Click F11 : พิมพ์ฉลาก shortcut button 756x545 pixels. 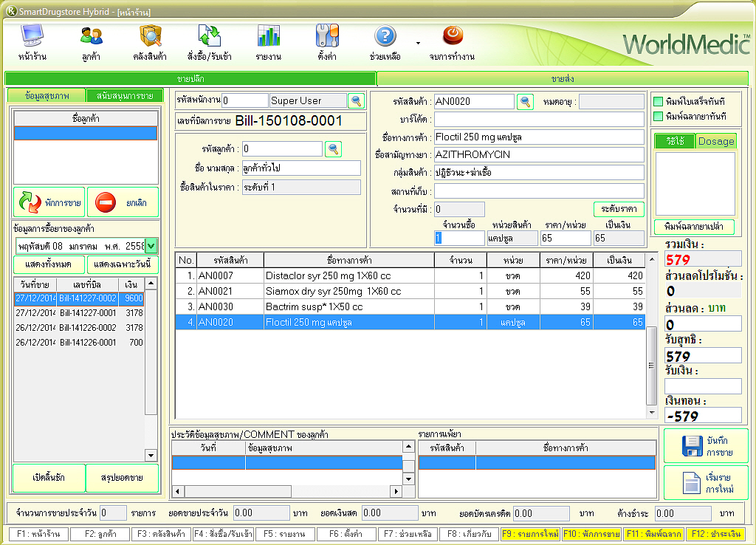click(x=653, y=534)
